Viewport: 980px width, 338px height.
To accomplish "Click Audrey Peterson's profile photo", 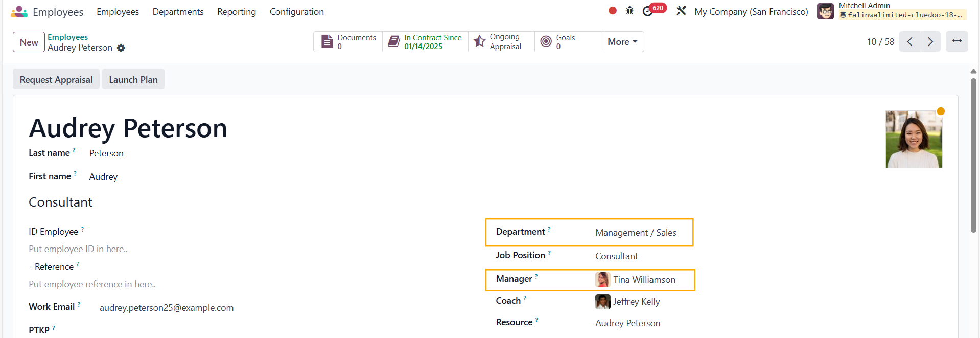I will [913, 140].
